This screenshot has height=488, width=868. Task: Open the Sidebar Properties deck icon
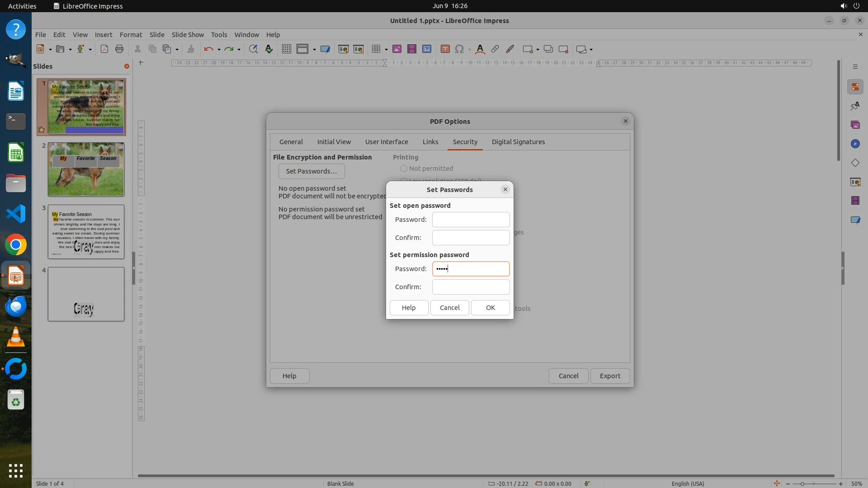pyautogui.click(x=855, y=87)
